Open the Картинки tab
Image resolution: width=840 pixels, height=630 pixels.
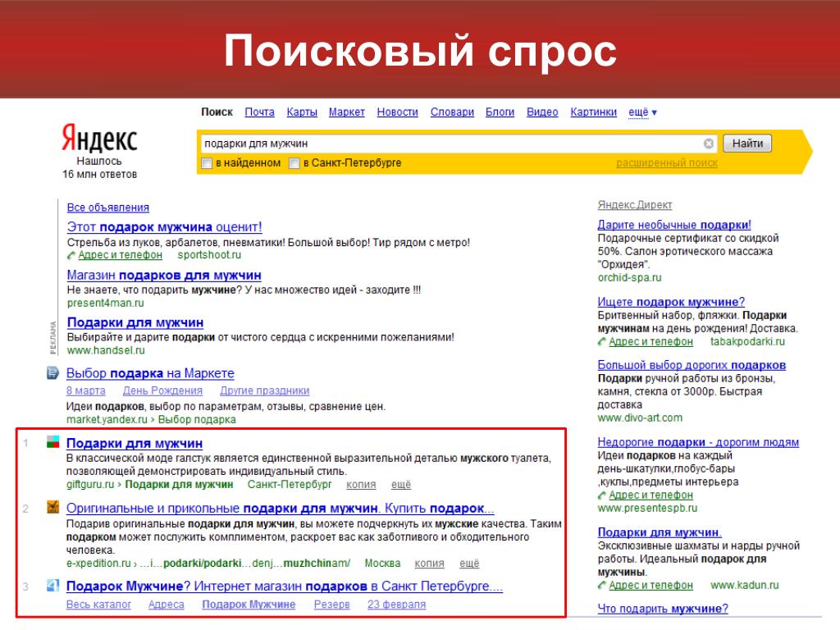point(594,112)
